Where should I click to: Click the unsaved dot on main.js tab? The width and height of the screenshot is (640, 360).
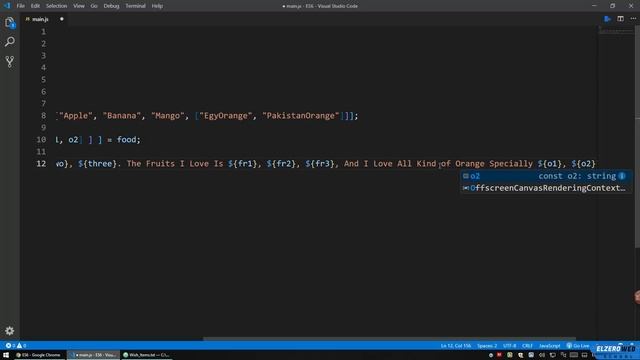62,19
